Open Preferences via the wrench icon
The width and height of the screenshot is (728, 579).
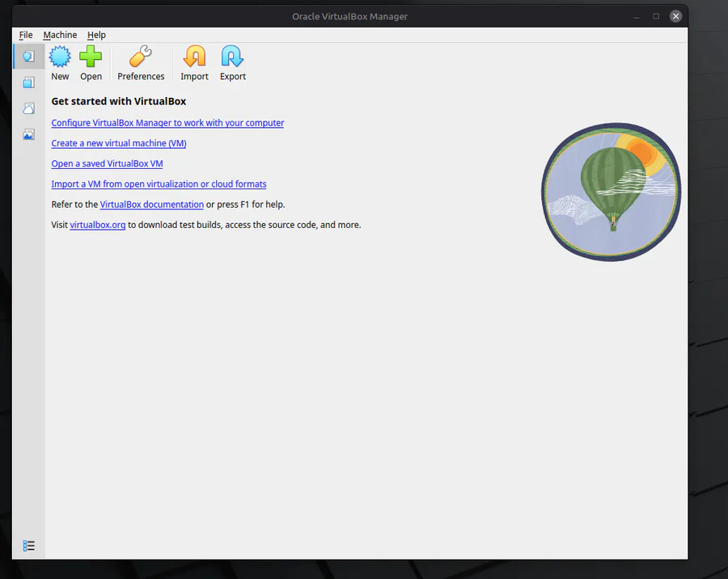(140, 57)
